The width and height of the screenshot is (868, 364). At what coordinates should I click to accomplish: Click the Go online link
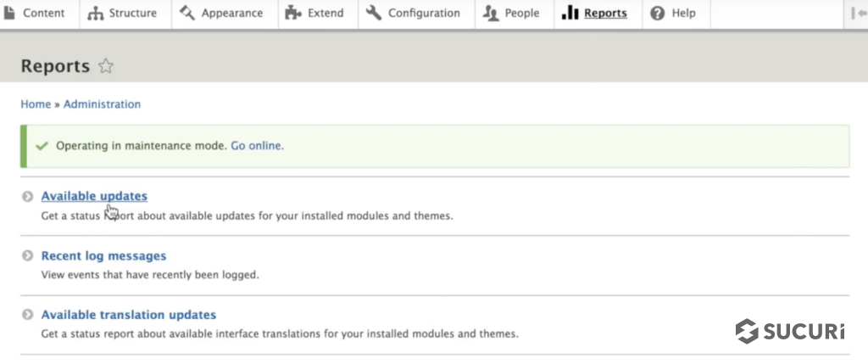257,146
